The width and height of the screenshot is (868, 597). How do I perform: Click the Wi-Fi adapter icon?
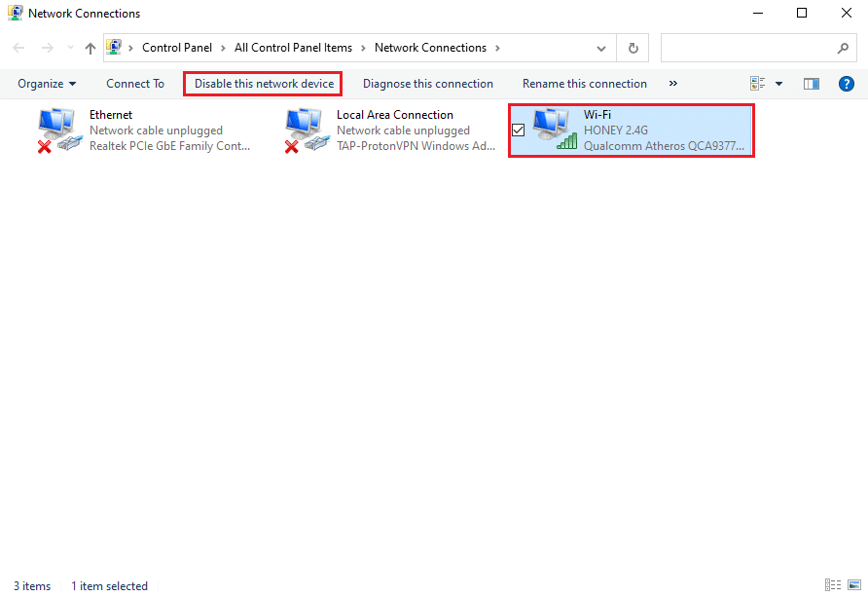click(555, 131)
